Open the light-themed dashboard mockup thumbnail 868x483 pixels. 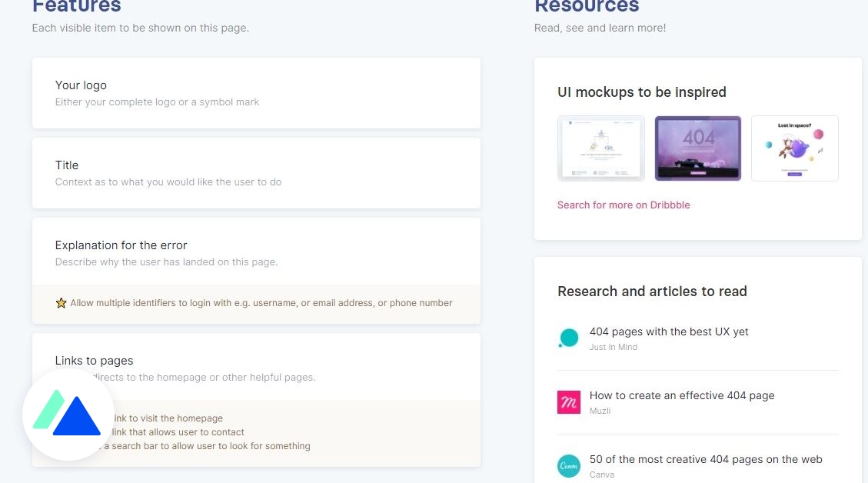point(600,148)
